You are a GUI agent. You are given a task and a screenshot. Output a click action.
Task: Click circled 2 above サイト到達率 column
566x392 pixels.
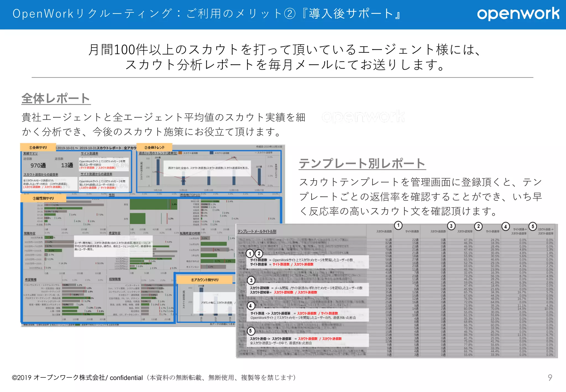click(x=478, y=226)
